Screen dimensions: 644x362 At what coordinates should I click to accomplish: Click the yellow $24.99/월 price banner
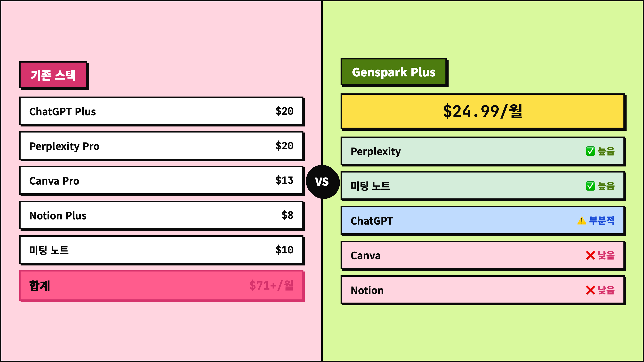pos(483,111)
